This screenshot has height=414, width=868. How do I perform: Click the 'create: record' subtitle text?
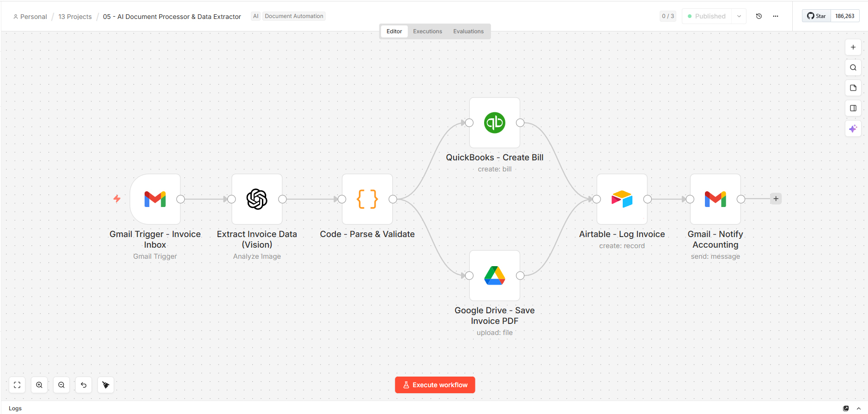[622, 246]
